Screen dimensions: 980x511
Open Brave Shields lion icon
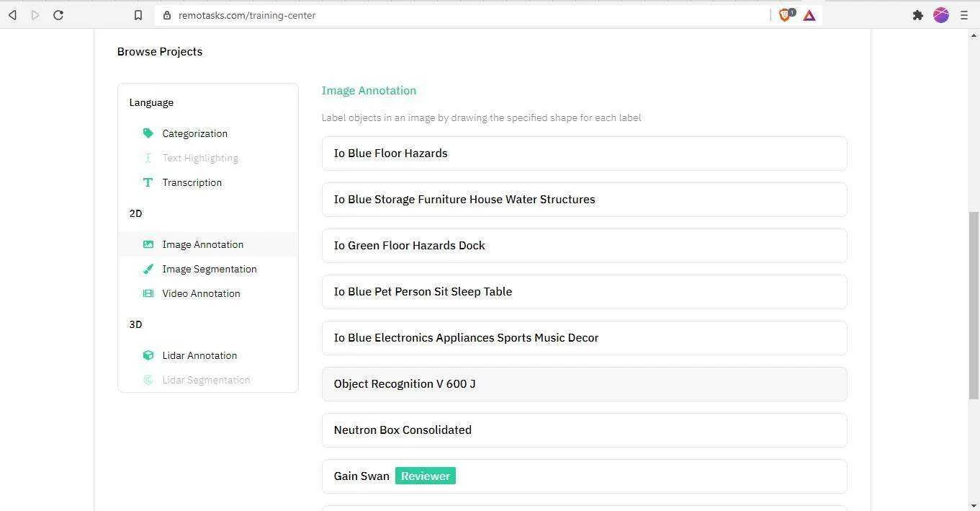tap(785, 15)
